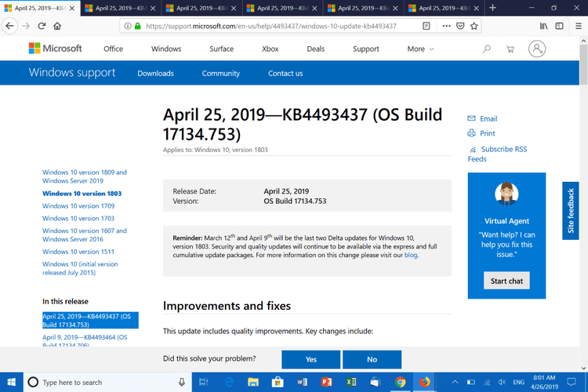Open the Surface menu item
Viewport: 588px width, 392px height.
222,49
